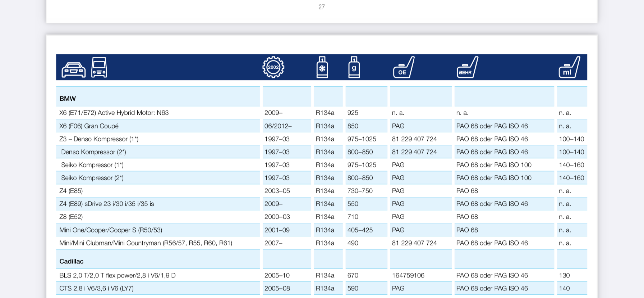Click the 06/2012– year cell
The height and width of the screenshot is (298, 644).
click(x=278, y=126)
